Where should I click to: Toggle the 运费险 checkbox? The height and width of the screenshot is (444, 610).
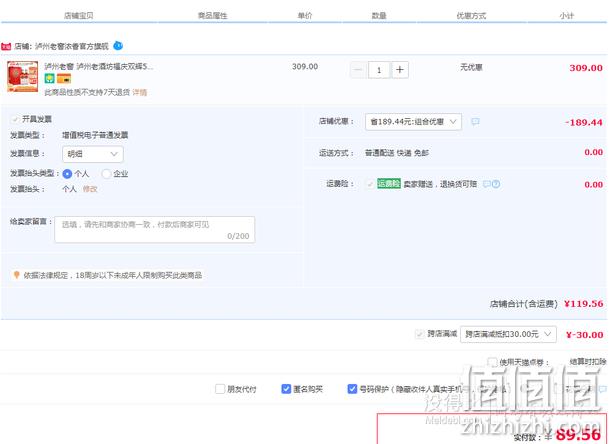point(370,183)
